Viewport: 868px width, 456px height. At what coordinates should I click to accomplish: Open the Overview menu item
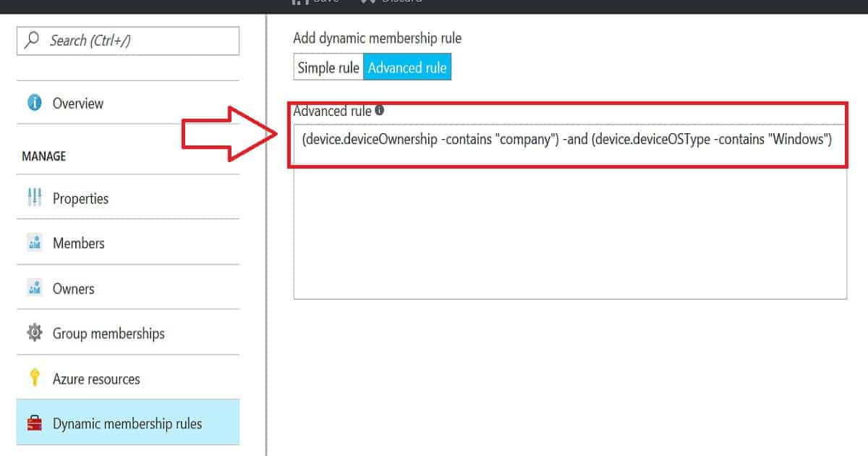pos(128,104)
